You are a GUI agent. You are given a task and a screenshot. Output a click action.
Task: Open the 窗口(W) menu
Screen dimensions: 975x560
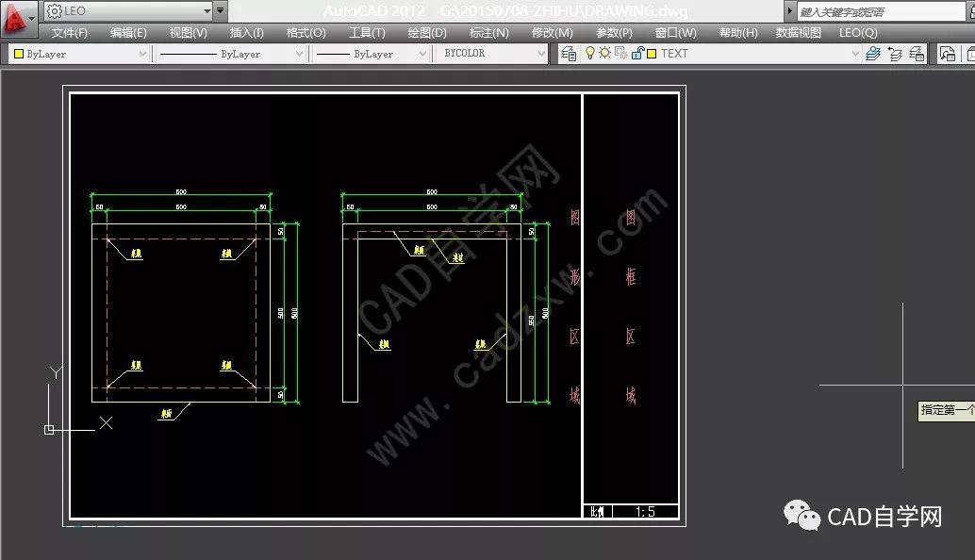(675, 33)
